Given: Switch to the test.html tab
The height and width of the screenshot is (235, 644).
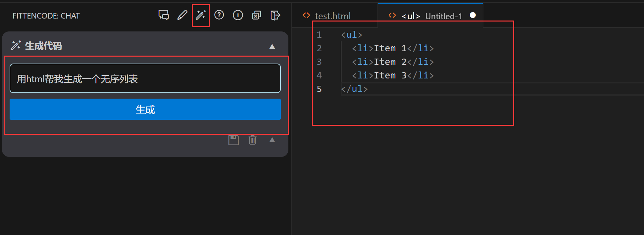Looking at the screenshot, I should coord(332,16).
